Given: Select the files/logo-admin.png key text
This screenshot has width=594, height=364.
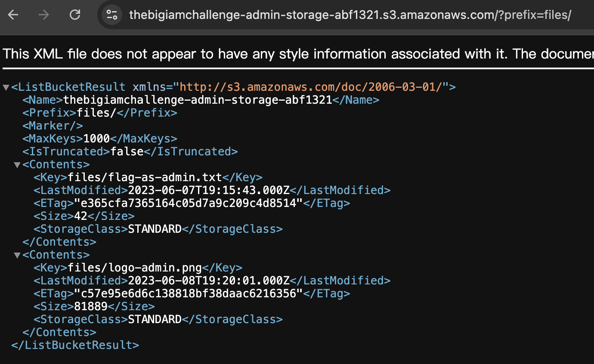Looking at the screenshot, I should (135, 268).
